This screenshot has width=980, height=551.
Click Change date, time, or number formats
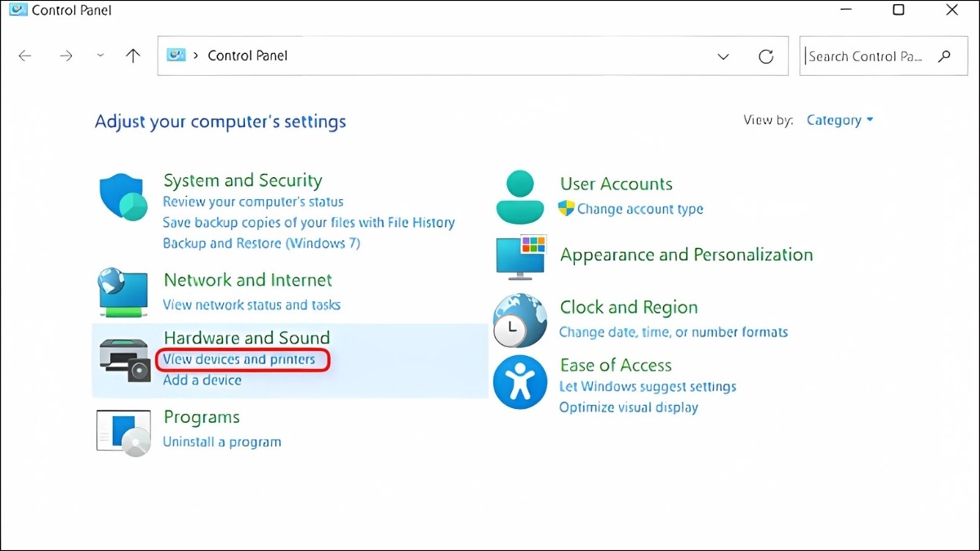tap(674, 332)
